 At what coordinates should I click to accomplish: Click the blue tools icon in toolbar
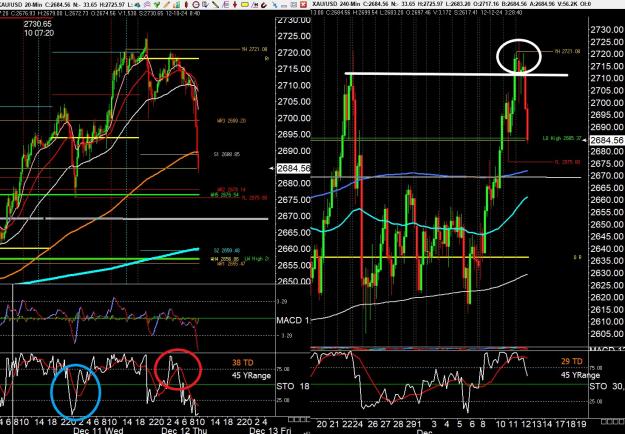[275, 5]
